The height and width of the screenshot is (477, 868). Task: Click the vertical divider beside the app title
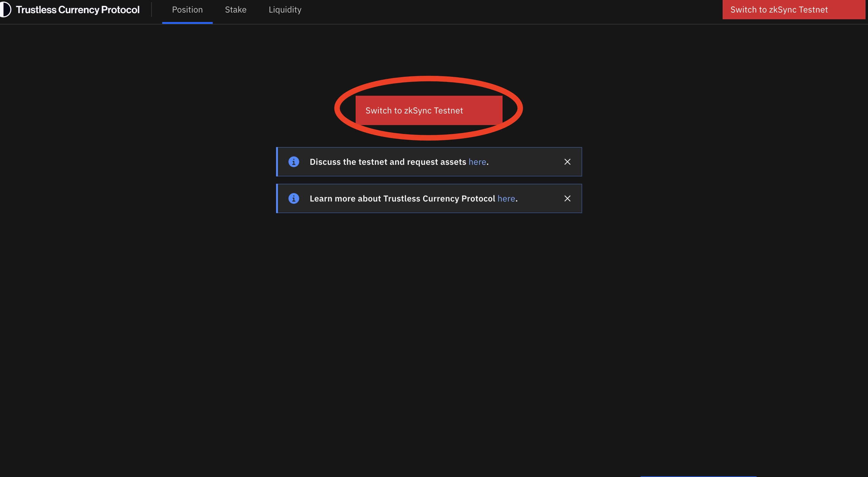tap(151, 9)
